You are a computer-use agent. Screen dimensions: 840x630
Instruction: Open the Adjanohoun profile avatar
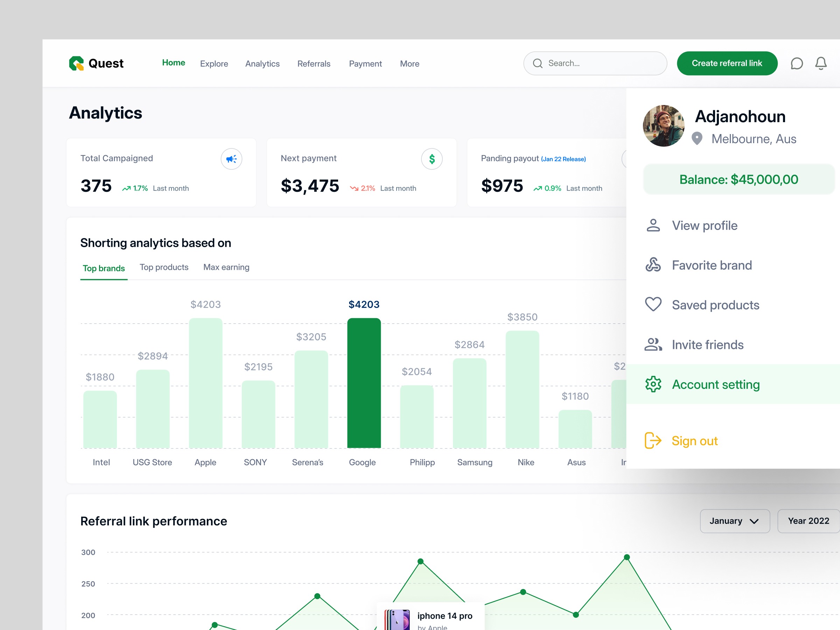[663, 126]
